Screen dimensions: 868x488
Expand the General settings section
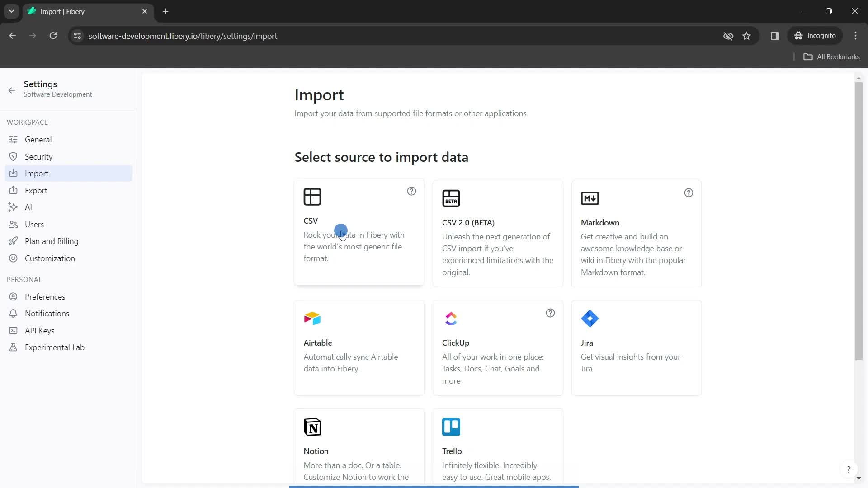[38, 139]
